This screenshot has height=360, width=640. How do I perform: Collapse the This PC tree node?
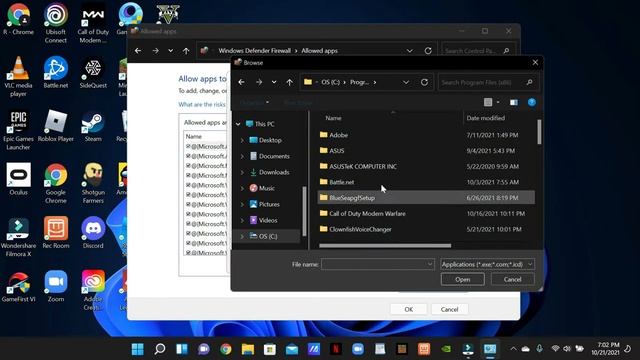click(238, 124)
